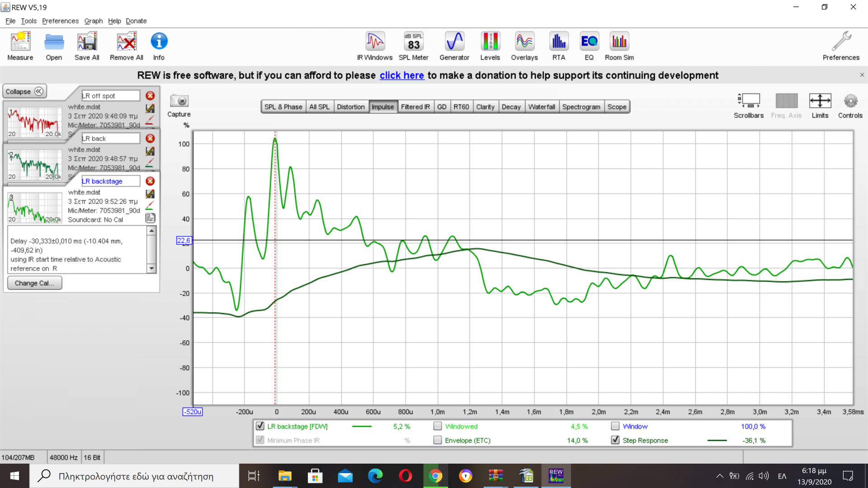Switch to SPL & Phase tab
This screenshot has height=488, width=868.
pos(283,107)
